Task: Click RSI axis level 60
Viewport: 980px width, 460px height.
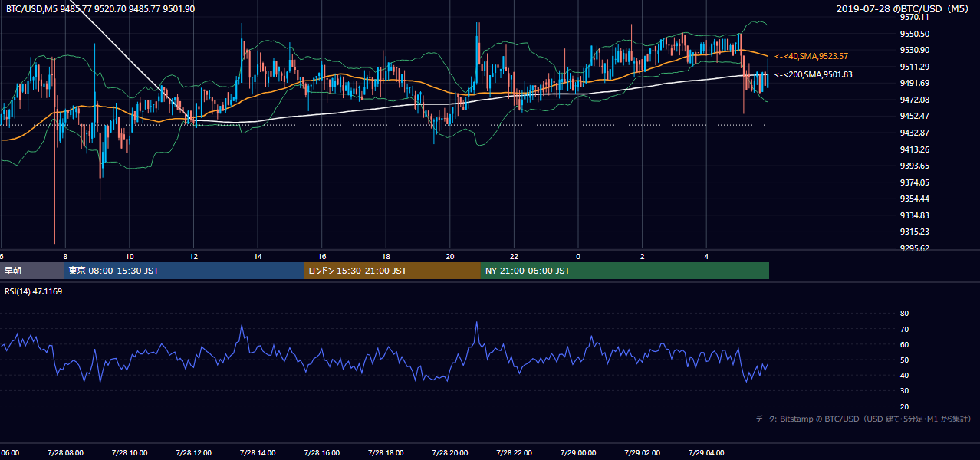Action: tap(904, 345)
